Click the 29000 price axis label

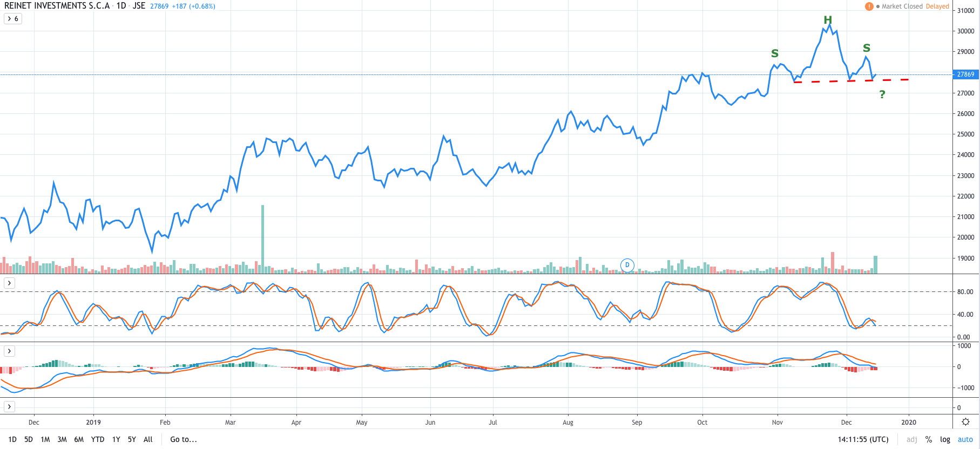click(965, 52)
